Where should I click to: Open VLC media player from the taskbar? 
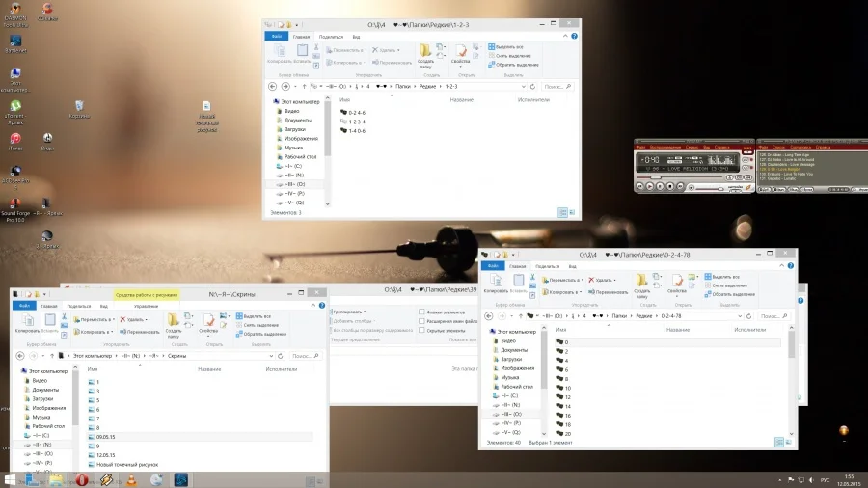(132, 479)
